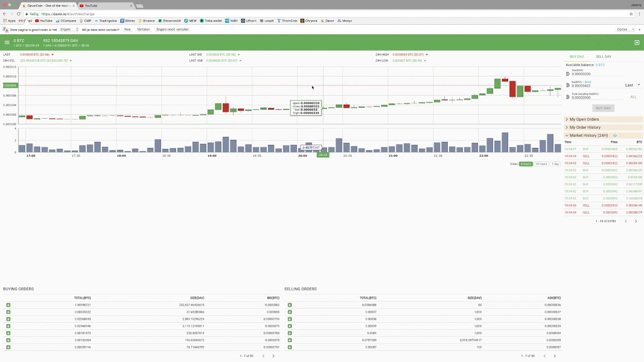Switch to the BUY DAV tab

577,57
